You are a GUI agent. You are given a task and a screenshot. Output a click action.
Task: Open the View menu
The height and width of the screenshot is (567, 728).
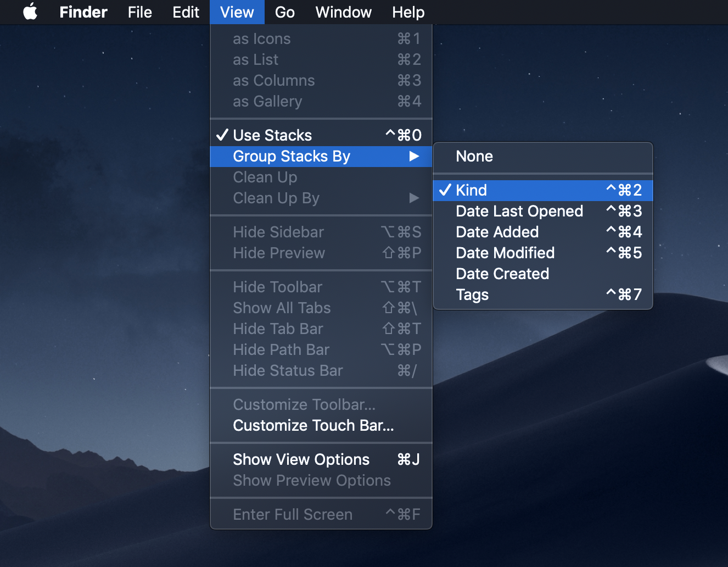[237, 12]
